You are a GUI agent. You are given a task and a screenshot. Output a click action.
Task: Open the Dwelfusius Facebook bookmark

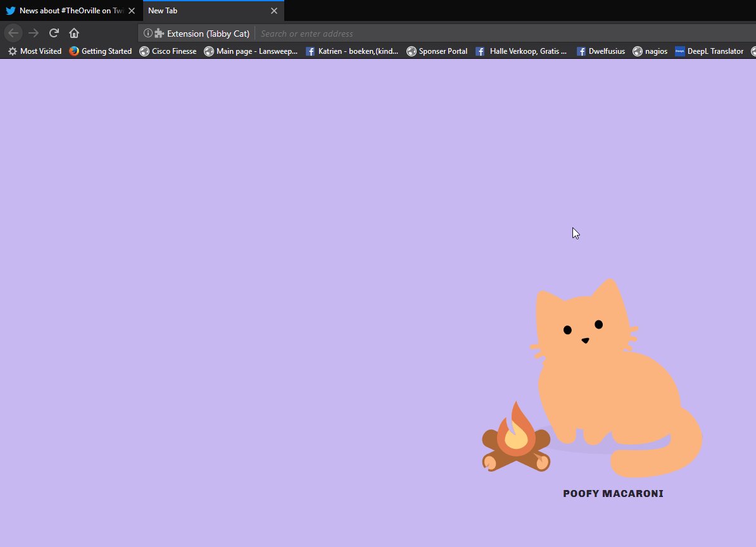[601, 51]
